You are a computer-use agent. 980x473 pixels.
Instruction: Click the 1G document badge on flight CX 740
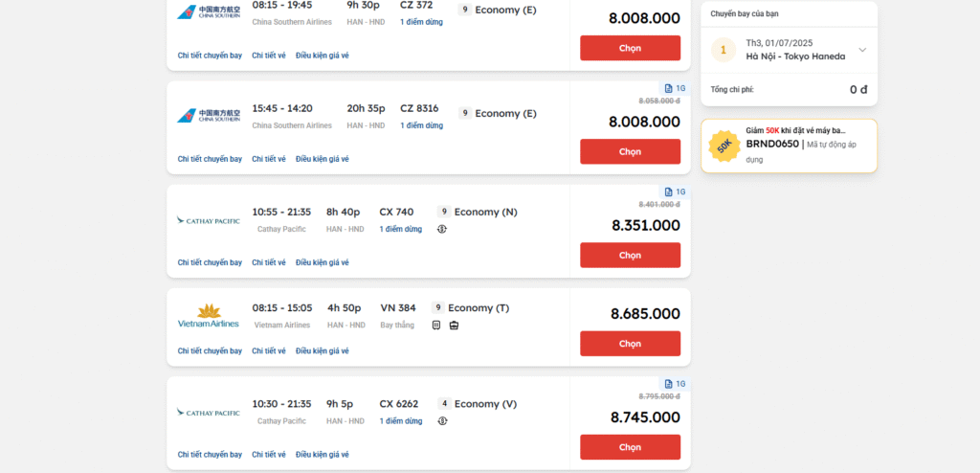tap(675, 191)
